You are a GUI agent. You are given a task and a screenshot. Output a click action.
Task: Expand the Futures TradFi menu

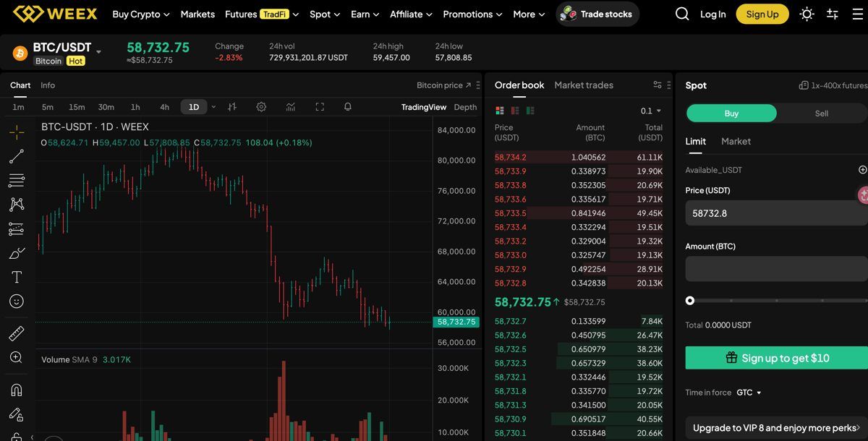[x=262, y=14]
